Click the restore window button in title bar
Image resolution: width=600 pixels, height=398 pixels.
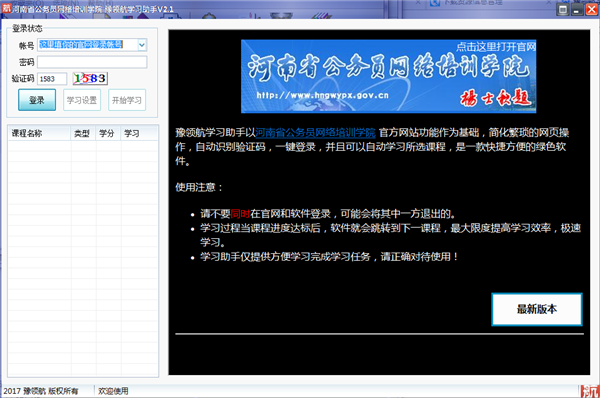pyautogui.click(x=563, y=9)
